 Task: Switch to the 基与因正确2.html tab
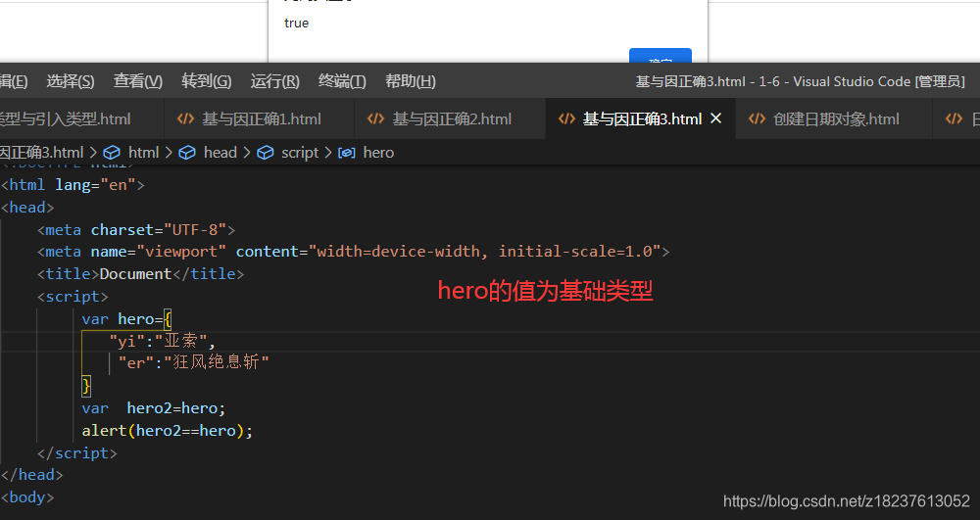point(450,118)
